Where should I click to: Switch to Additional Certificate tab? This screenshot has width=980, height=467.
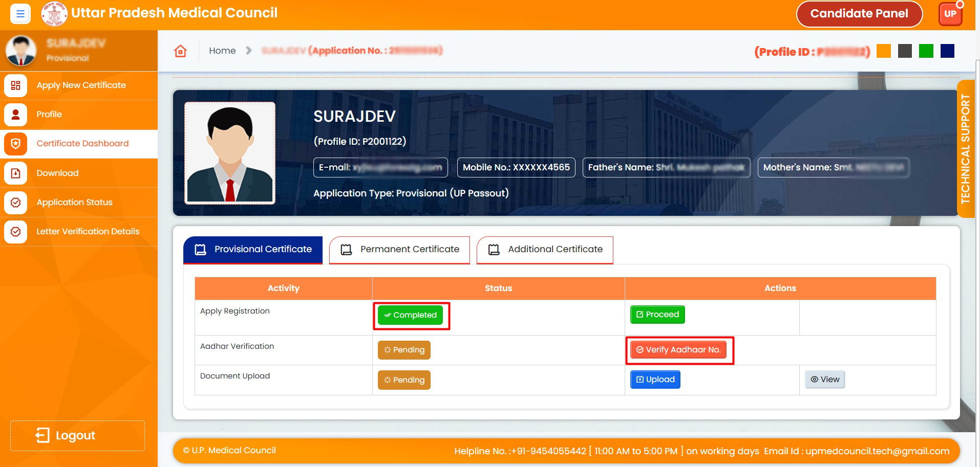click(x=545, y=250)
